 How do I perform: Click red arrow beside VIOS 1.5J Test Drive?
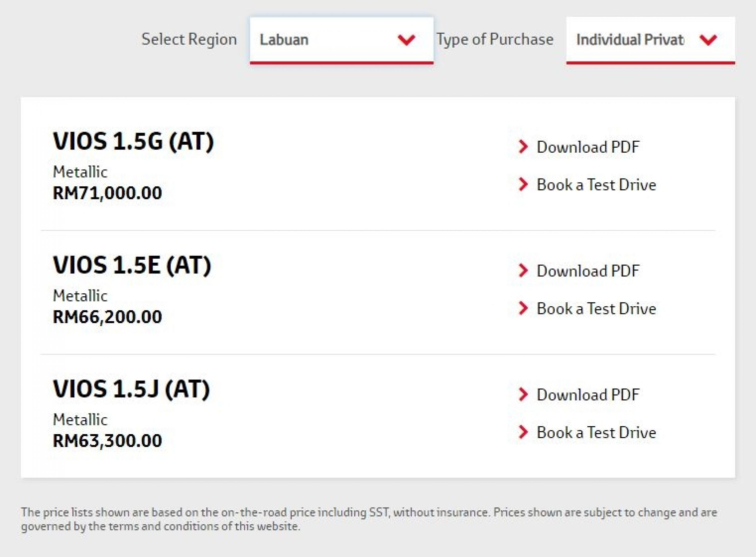pos(523,432)
